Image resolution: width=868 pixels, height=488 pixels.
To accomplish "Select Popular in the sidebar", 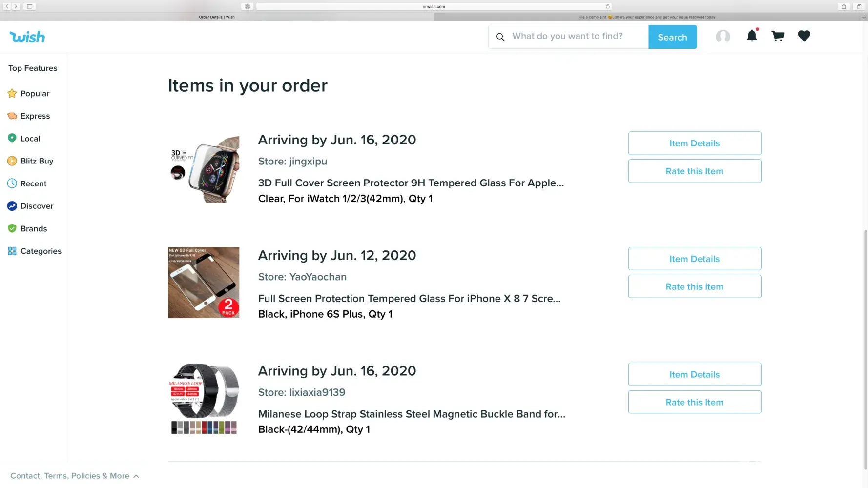I will (35, 94).
